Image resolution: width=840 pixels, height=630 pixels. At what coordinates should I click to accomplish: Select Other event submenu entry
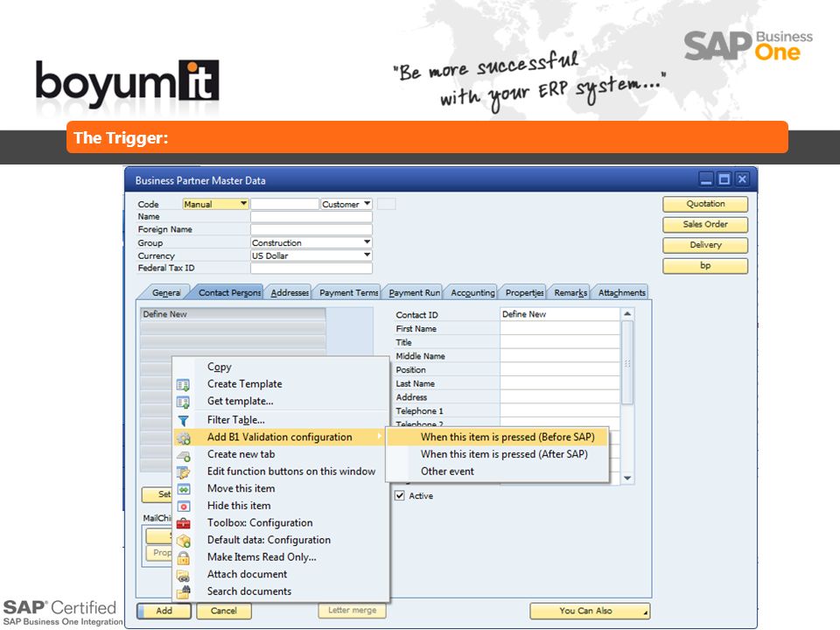[447, 472]
